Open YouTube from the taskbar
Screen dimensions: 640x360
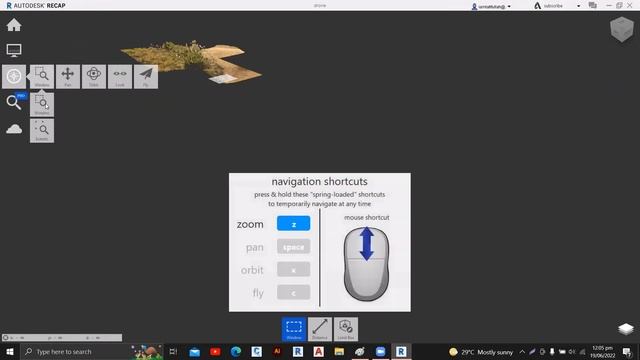(215, 351)
